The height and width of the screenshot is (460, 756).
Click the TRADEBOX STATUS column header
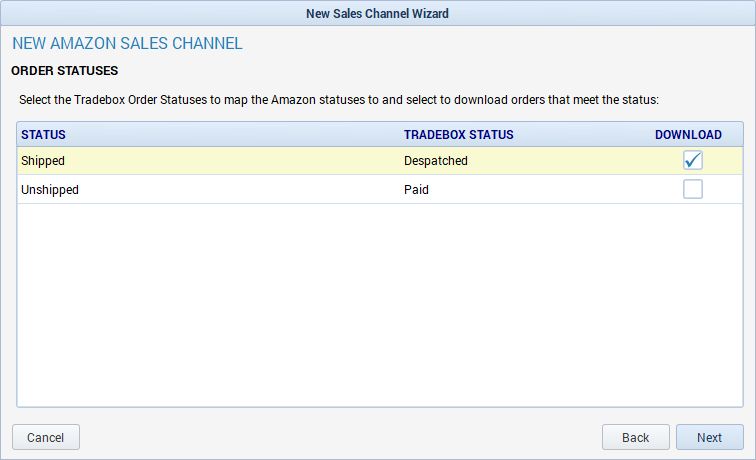(459, 135)
